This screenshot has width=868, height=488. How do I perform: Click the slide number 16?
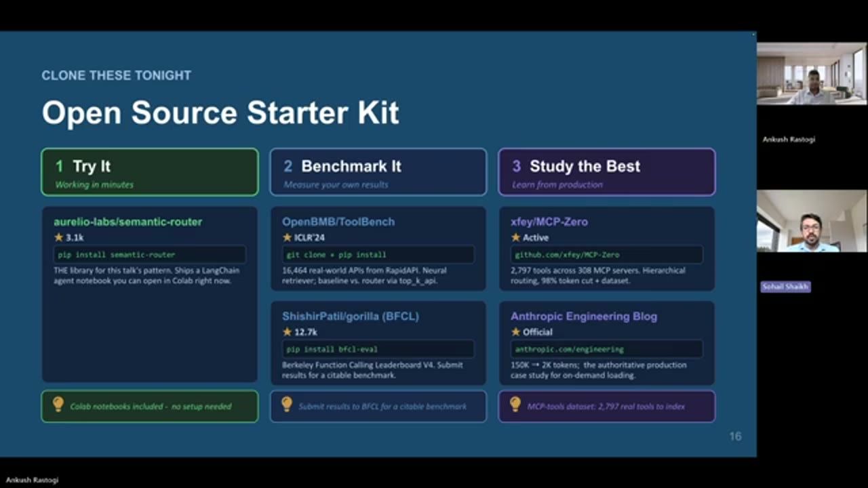[x=735, y=436]
